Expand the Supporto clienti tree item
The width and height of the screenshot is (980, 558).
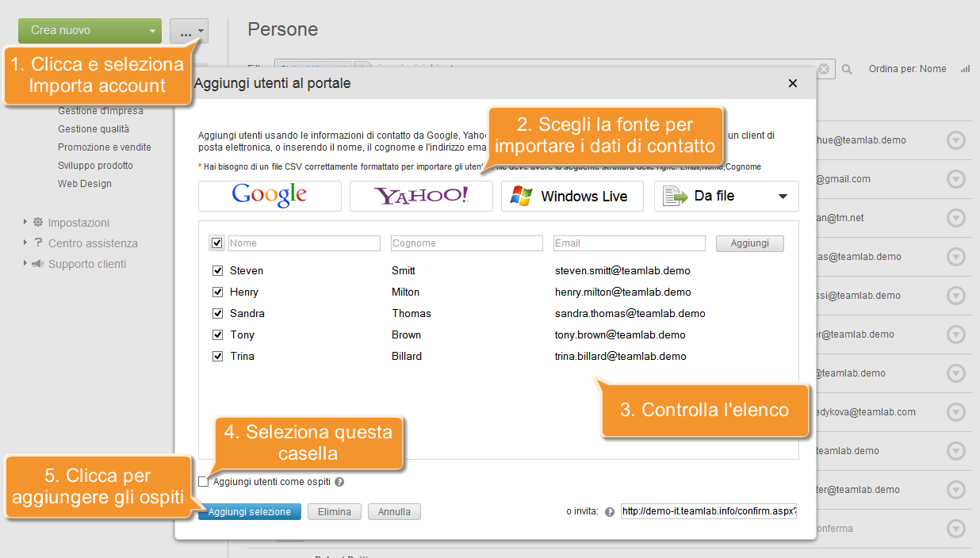26,263
